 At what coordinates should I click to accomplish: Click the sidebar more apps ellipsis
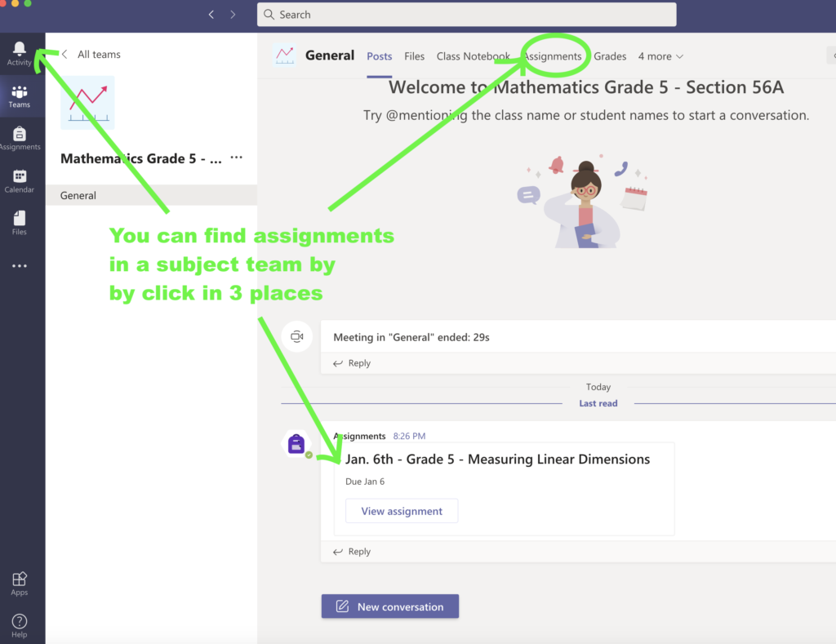[x=20, y=266]
